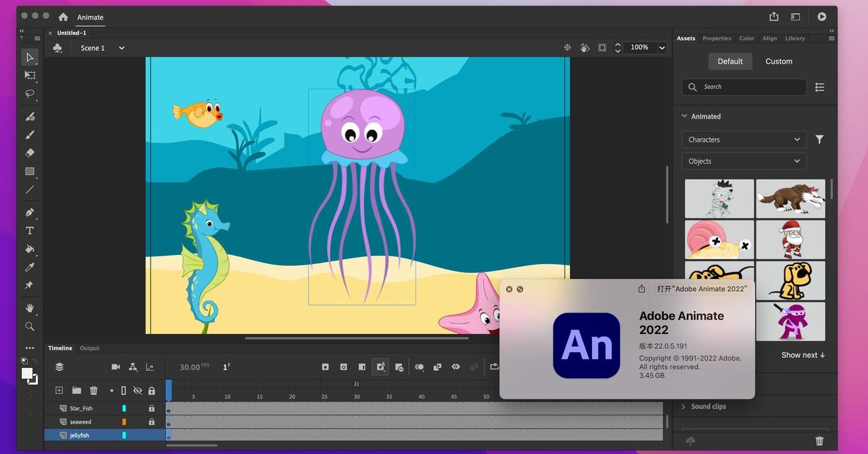Delete the selected layer with trash icon

pyautogui.click(x=93, y=390)
